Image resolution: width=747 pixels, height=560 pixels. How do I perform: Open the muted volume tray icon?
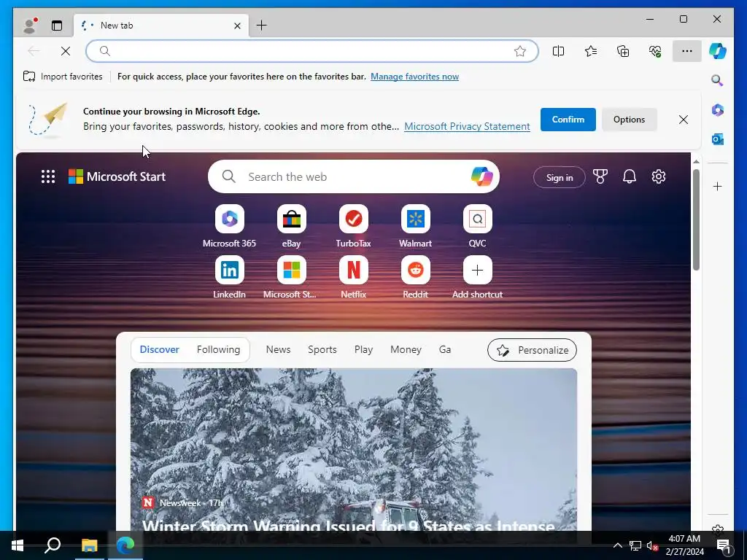pos(652,545)
